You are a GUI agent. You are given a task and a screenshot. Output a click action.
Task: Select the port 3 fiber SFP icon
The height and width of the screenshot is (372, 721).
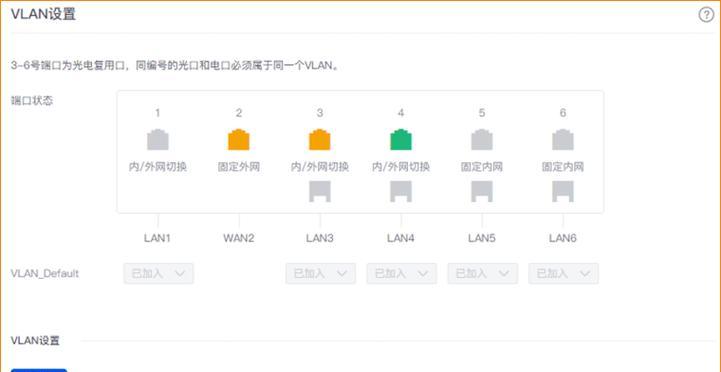320,191
